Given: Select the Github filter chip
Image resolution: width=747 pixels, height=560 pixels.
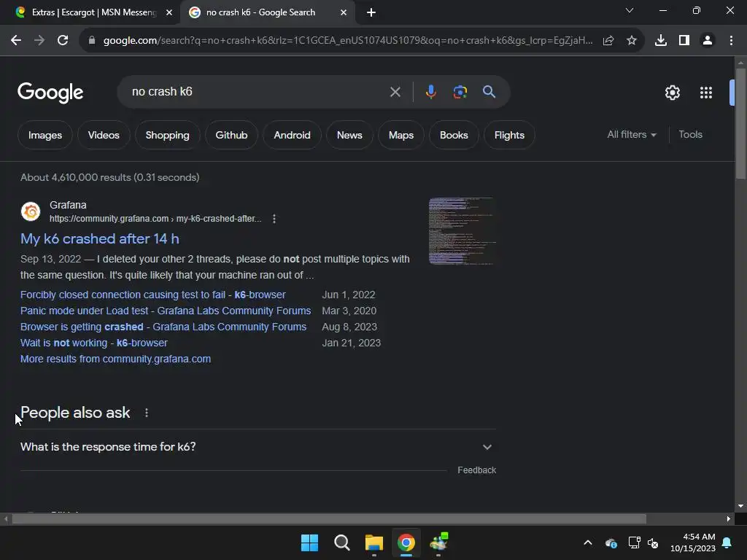Looking at the screenshot, I should 231,135.
